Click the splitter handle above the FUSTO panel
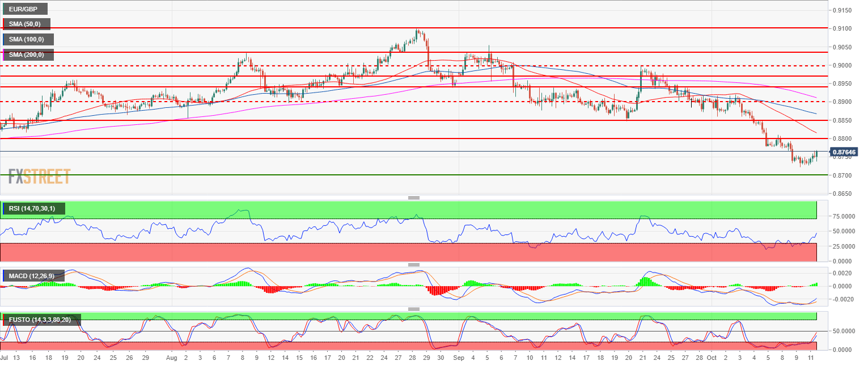Image resolution: width=868 pixels, height=365 pixels. click(x=414, y=309)
